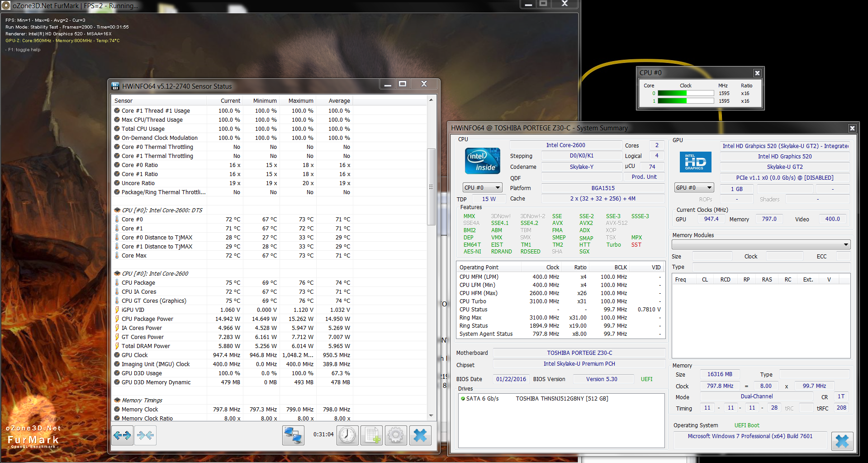Click the green SATA drive status indicator

point(463,399)
